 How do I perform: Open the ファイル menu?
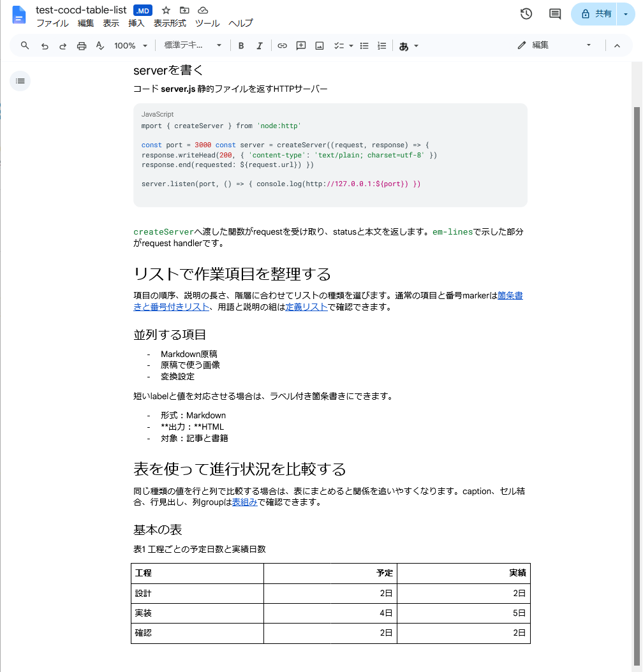[52, 23]
